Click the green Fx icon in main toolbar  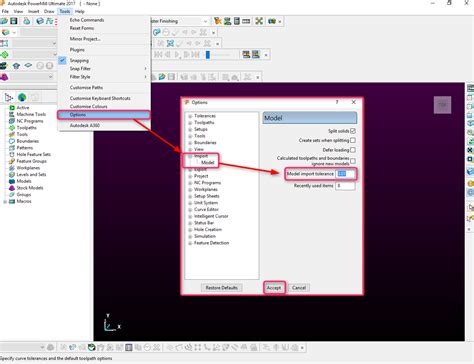click(x=50, y=21)
